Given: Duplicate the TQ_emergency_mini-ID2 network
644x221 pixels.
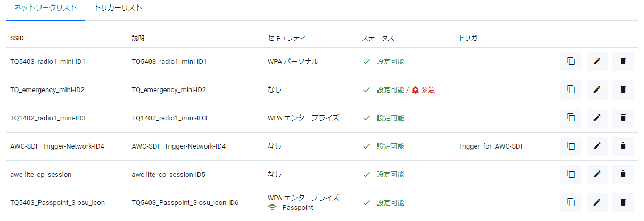Looking at the screenshot, I should (x=571, y=89).
